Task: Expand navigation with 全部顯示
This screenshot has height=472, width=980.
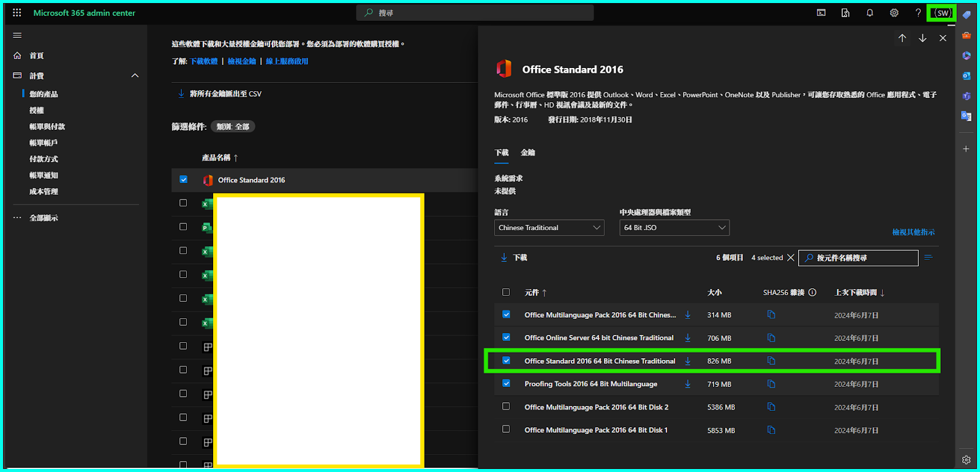Action: click(43, 218)
